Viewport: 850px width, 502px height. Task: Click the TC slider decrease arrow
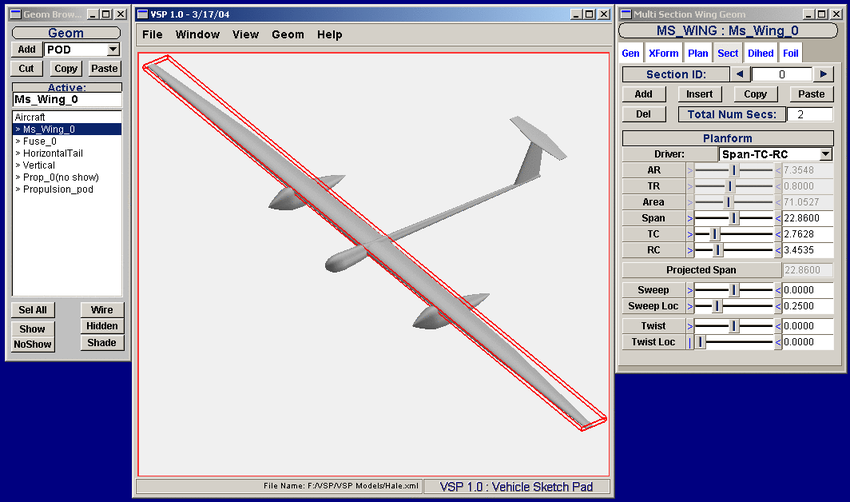689,234
